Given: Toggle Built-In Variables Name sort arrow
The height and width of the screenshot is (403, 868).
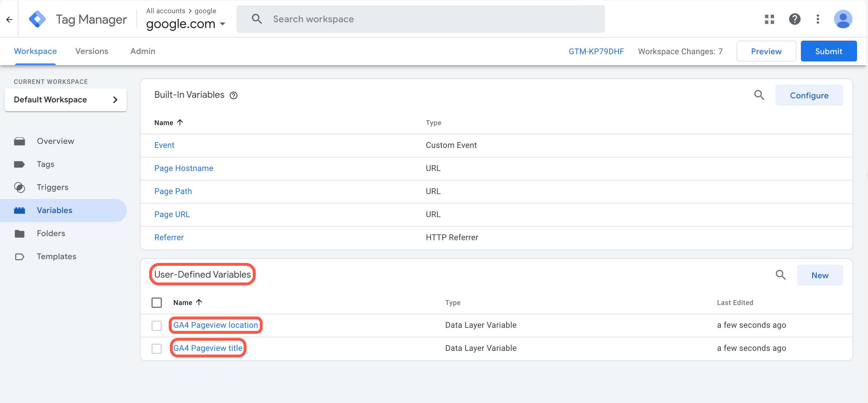Looking at the screenshot, I should (x=180, y=123).
